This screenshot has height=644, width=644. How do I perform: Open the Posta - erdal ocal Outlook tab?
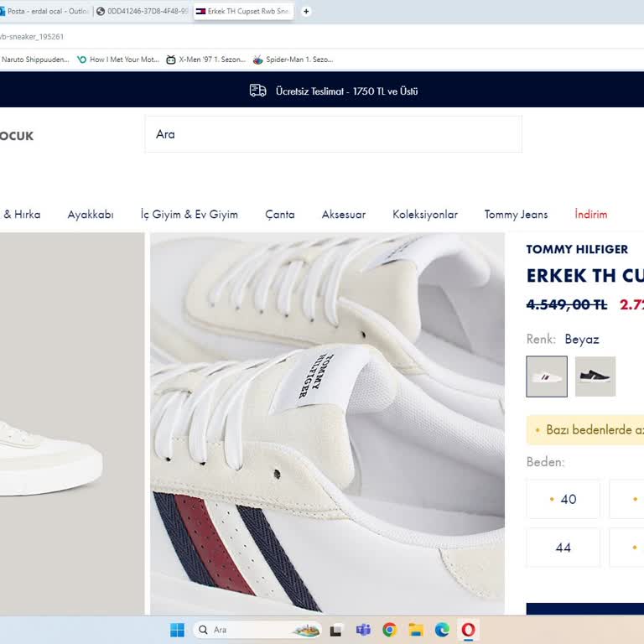pyautogui.click(x=44, y=12)
